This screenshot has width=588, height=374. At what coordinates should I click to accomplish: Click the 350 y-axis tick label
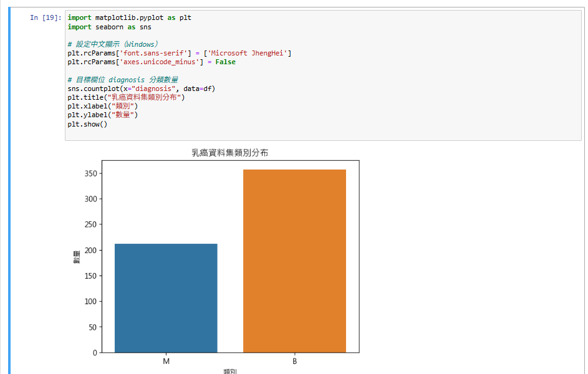(x=91, y=173)
